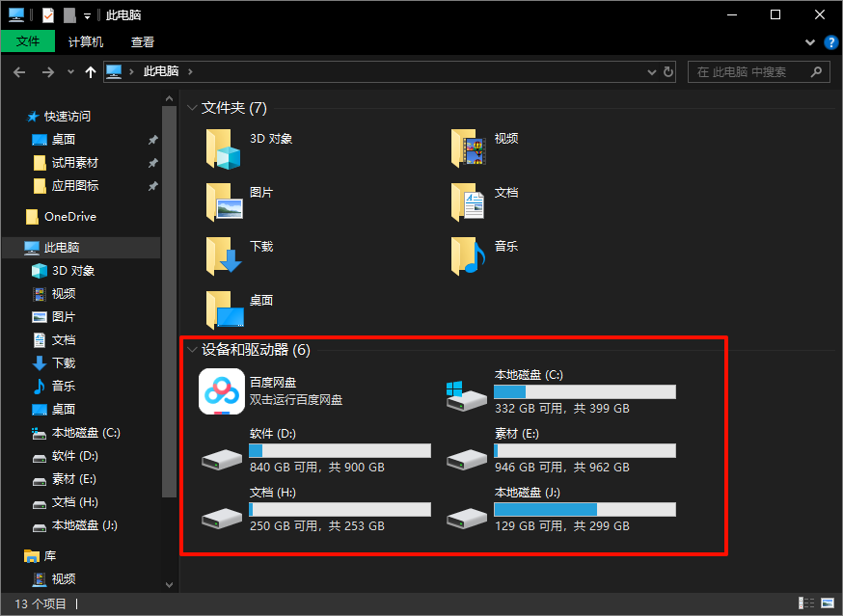Open the 文档 folder in main pane
Image resolution: width=843 pixels, height=616 pixels.
tap(468, 202)
